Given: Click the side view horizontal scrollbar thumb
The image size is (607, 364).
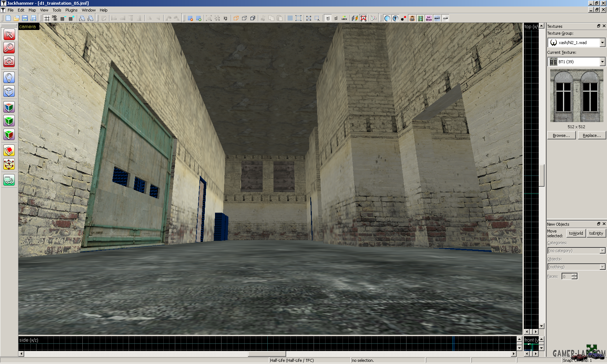Looking at the screenshot, I should [267, 354].
